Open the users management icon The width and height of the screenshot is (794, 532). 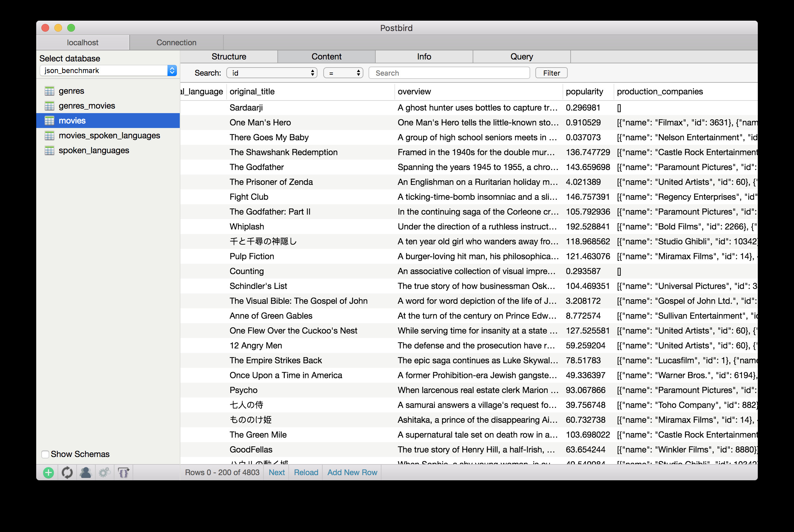coord(85,473)
